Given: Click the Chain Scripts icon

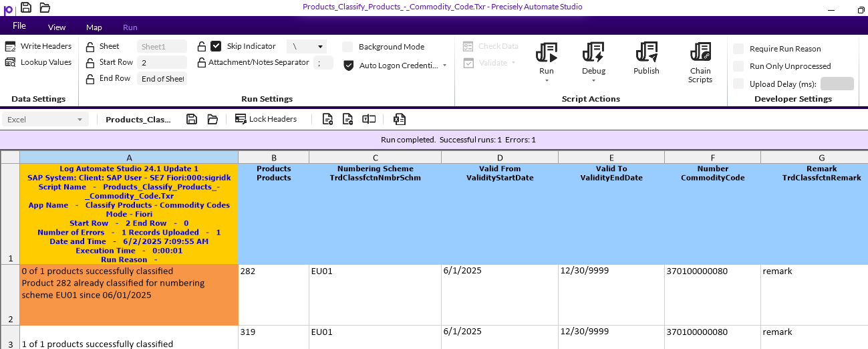Looking at the screenshot, I should (x=700, y=52).
